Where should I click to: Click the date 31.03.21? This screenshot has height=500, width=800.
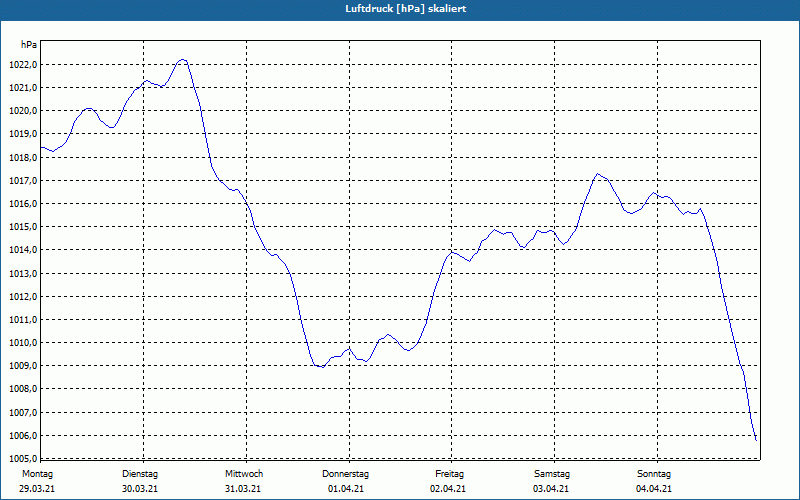(243, 489)
